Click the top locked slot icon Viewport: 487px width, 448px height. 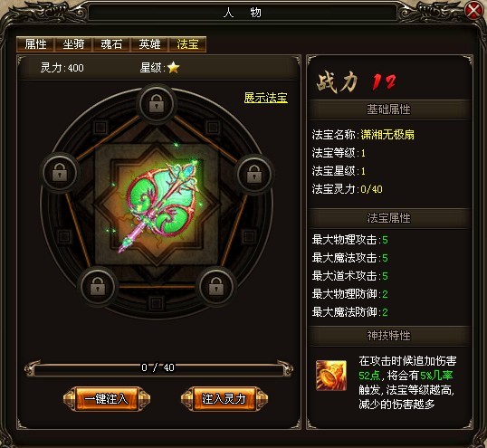[x=157, y=103]
